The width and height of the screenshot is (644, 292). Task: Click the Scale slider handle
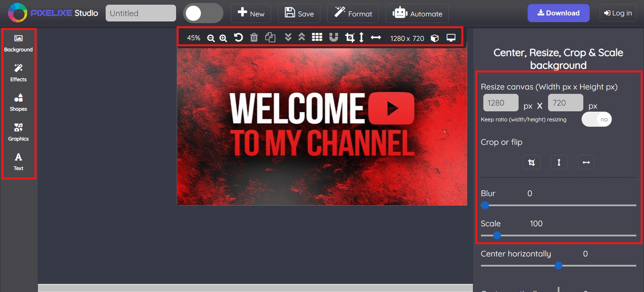coord(497,235)
